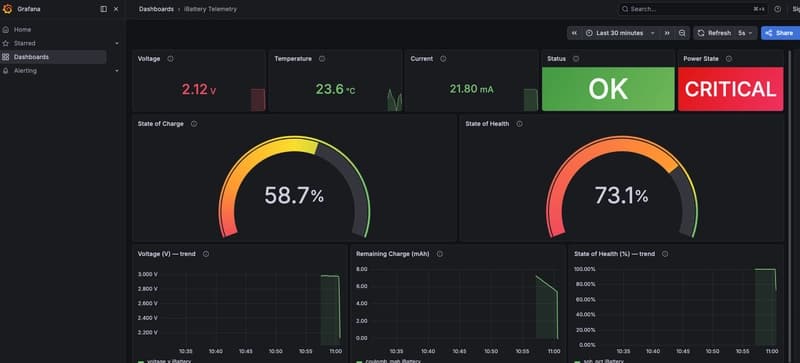The width and height of the screenshot is (800, 363).
Task: Click the Power State panel info icon
Action: click(729, 59)
